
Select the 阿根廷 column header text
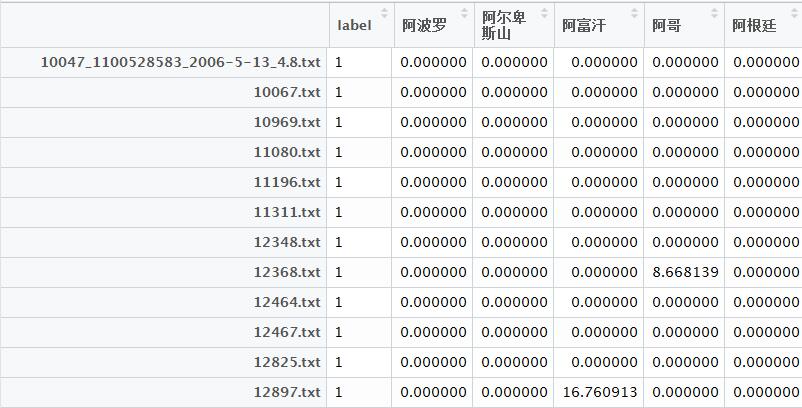tap(754, 26)
